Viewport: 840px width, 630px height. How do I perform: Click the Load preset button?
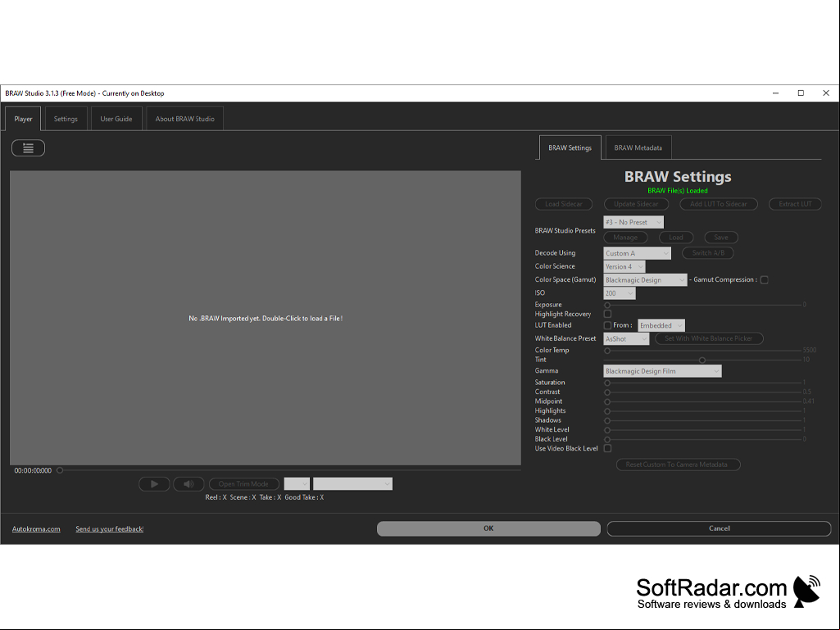(676, 238)
